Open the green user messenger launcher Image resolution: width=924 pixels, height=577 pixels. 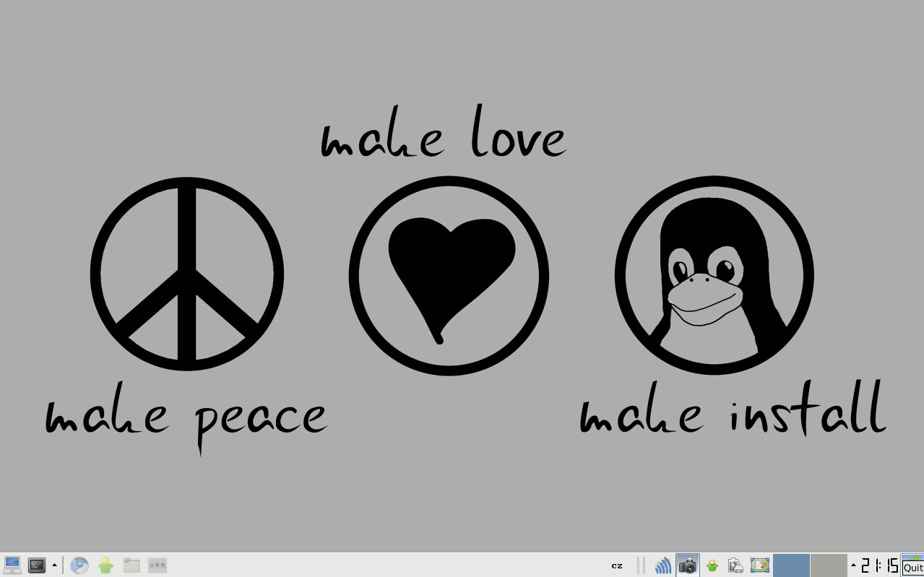105,565
